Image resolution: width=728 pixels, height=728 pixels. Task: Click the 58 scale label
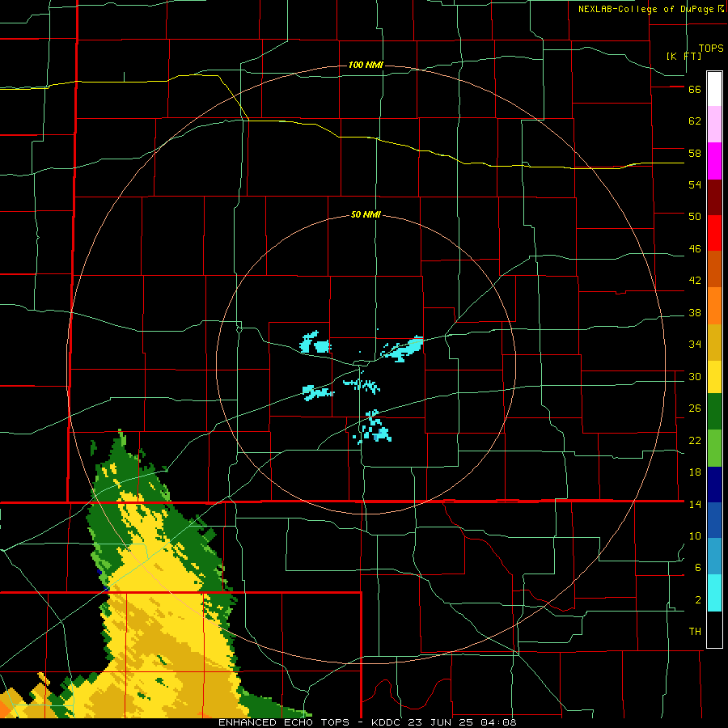[695, 153]
